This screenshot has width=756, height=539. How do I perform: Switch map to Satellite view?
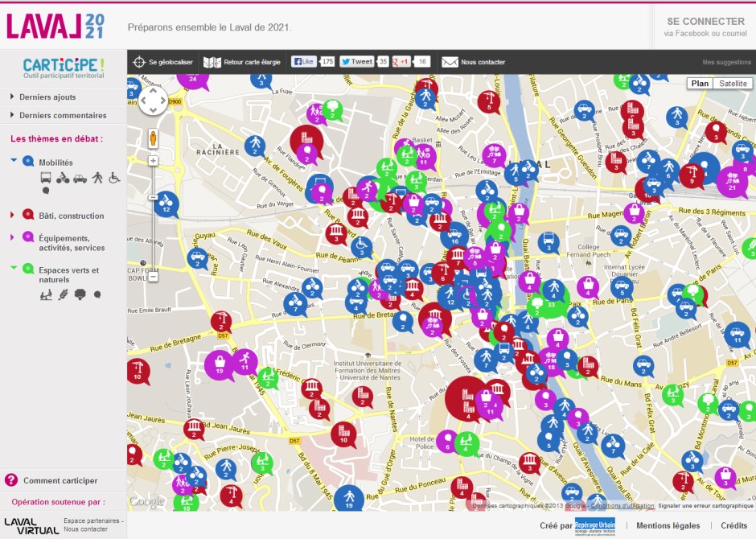click(732, 84)
